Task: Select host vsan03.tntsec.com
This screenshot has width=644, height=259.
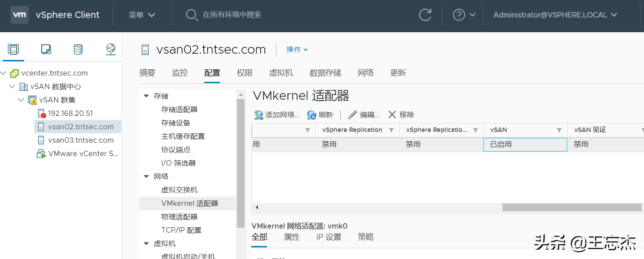Action: coord(81,140)
